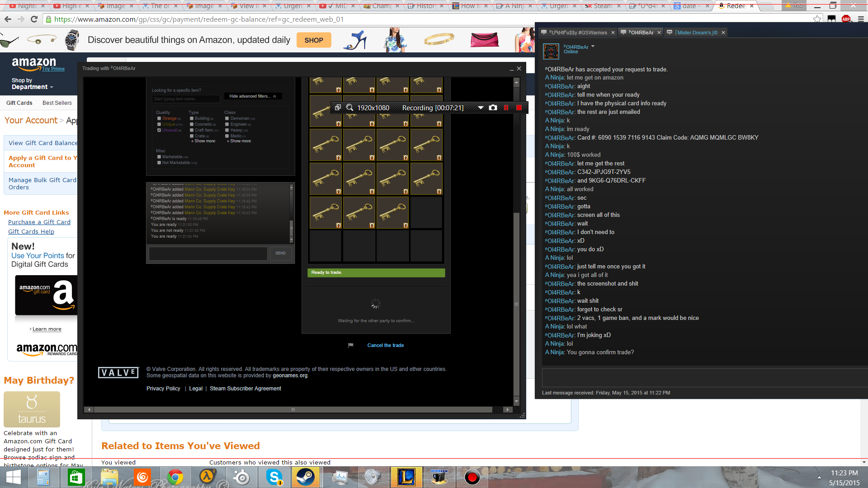
Task: Click the item name search field
Action: (186, 99)
